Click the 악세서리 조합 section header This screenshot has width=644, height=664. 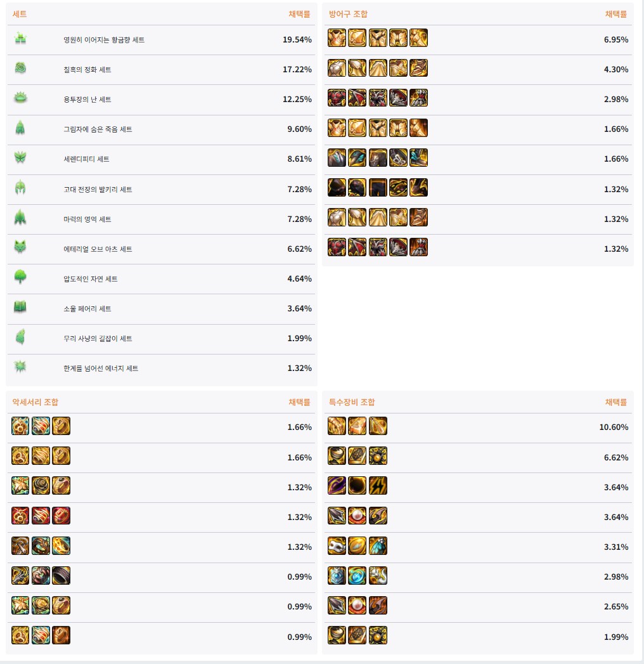click(35, 402)
